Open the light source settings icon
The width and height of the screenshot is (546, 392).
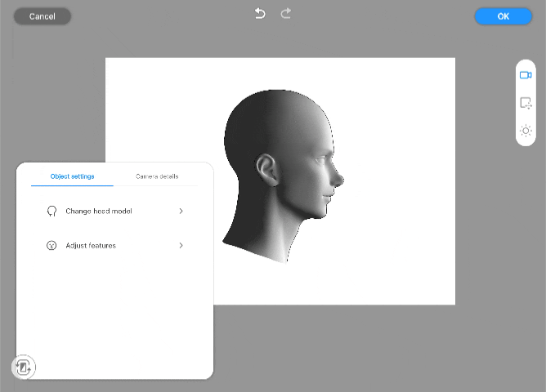tap(526, 131)
